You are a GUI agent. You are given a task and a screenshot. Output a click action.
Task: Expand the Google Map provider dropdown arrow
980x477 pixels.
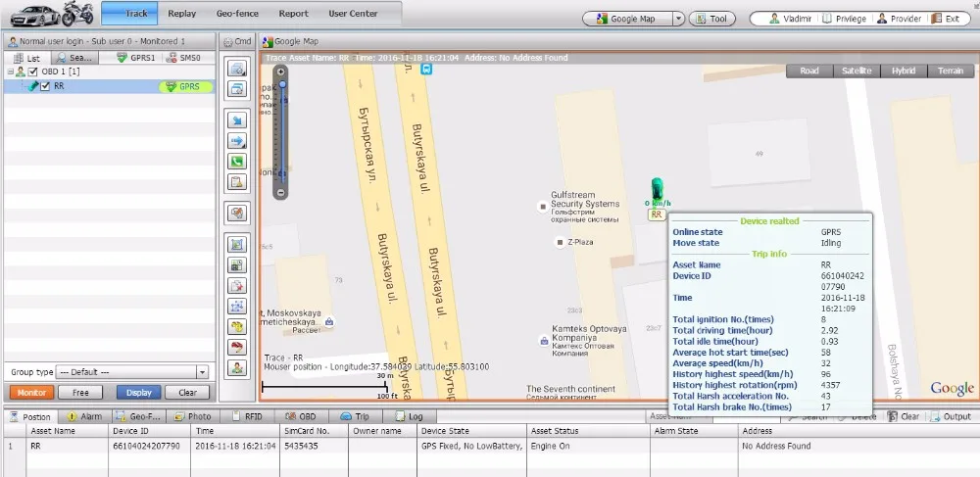[677, 19]
